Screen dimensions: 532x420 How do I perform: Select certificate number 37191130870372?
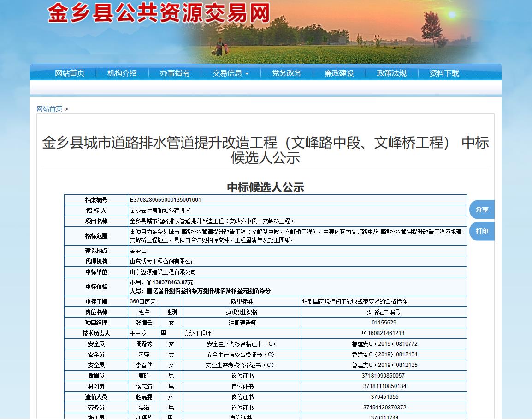385,407
